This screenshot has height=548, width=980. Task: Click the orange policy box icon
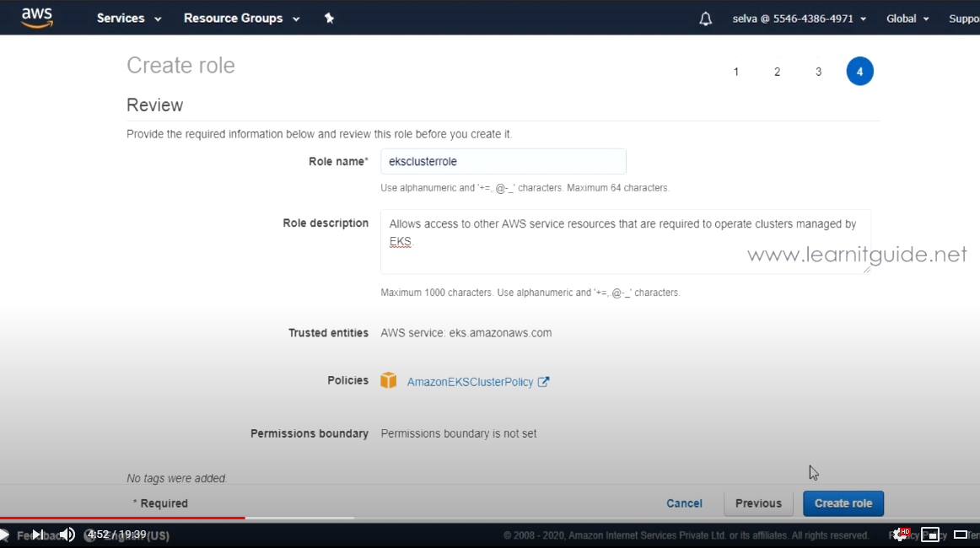pyautogui.click(x=388, y=380)
